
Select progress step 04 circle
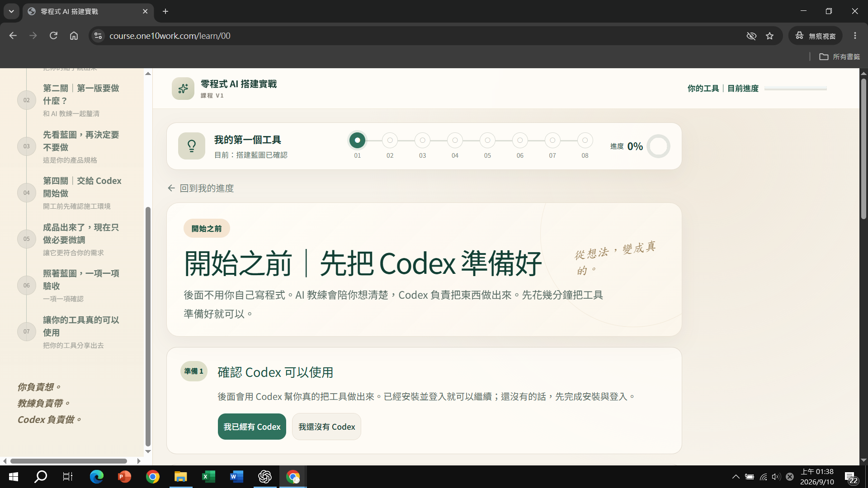coord(455,140)
